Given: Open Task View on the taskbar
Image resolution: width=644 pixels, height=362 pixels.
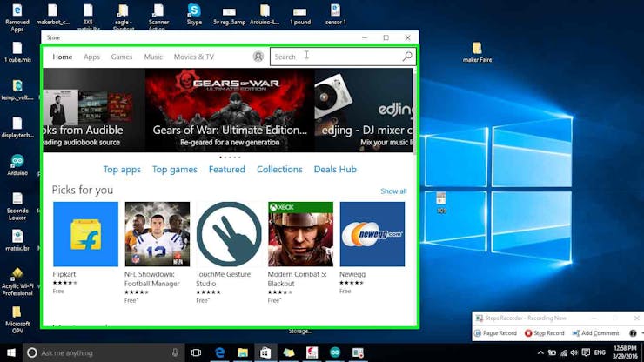Looking at the screenshot, I should click(x=196, y=352).
